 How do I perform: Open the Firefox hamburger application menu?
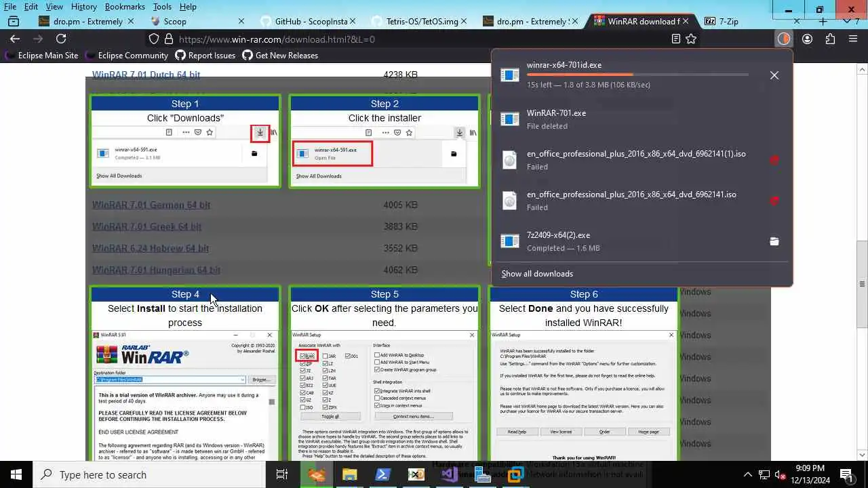pyautogui.click(x=853, y=39)
